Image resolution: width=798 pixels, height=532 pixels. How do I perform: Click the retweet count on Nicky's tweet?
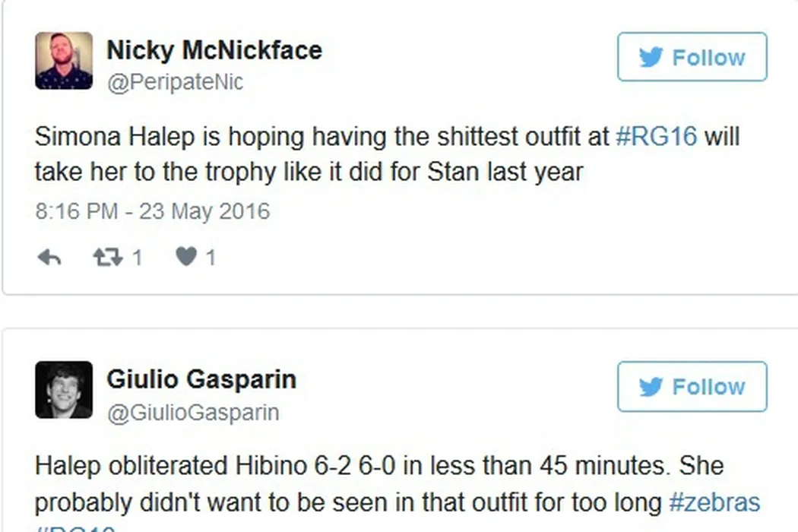point(137,258)
